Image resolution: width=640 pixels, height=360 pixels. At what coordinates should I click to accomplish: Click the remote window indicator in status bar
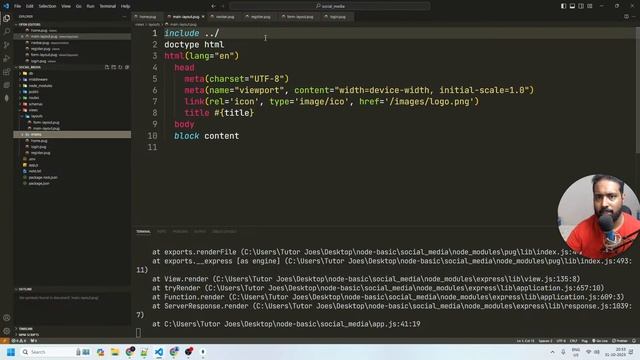point(4,340)
